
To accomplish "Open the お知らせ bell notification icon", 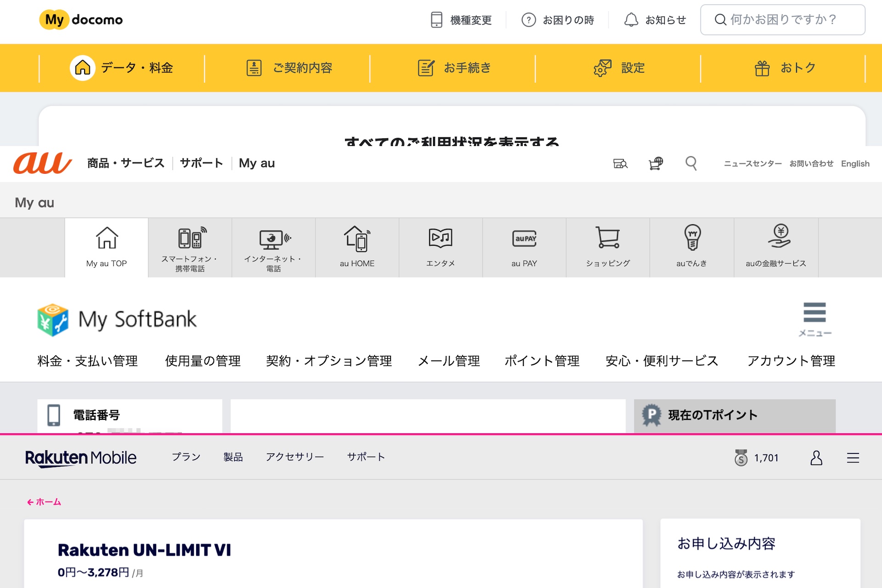I will click(x=631, y=20).
